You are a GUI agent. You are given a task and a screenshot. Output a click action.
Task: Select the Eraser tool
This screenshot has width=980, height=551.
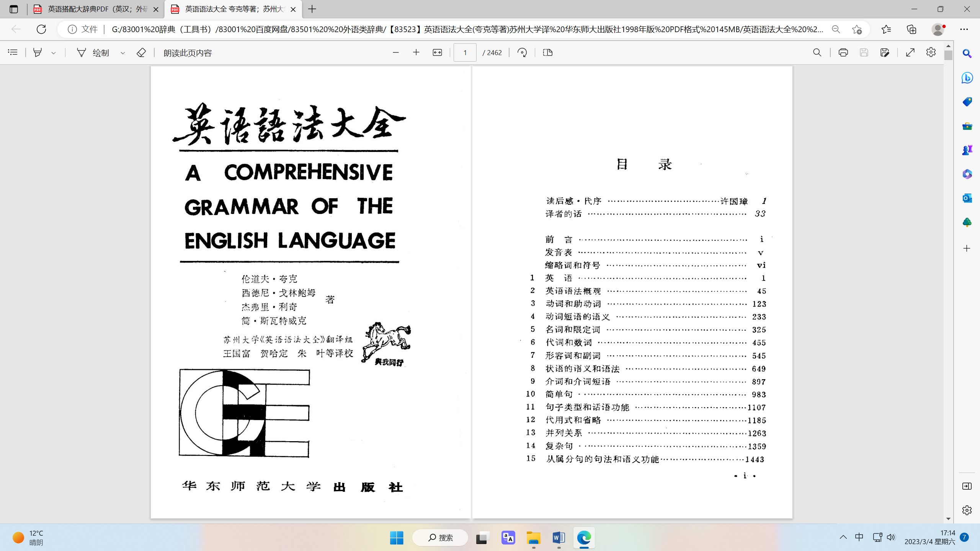pyautogui.click(x=141, y=52)
